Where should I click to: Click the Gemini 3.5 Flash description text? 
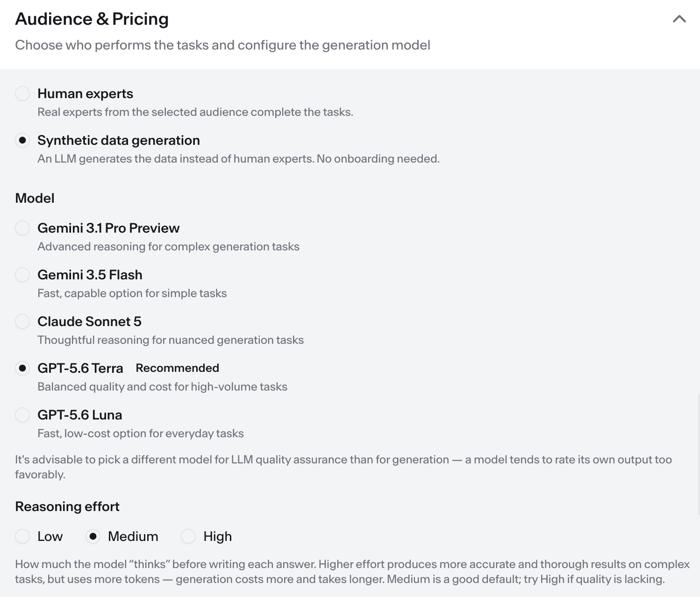tap(132, 293)
